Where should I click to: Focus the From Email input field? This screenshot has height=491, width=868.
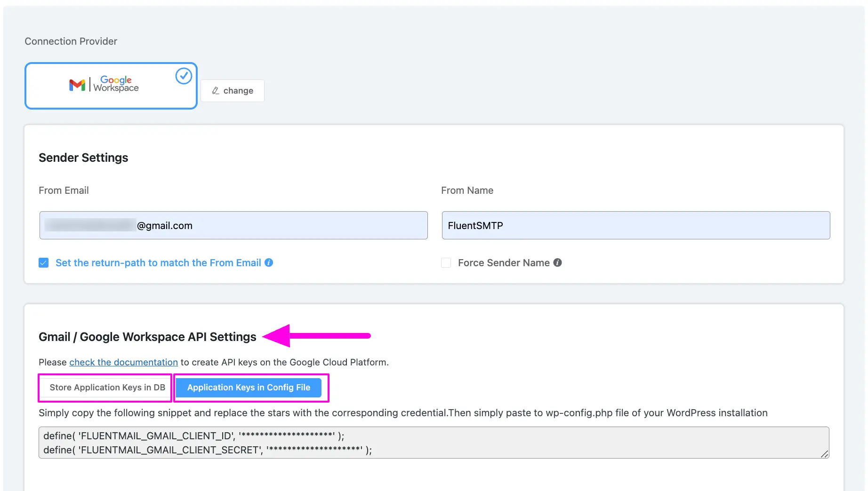pos(233,225)
